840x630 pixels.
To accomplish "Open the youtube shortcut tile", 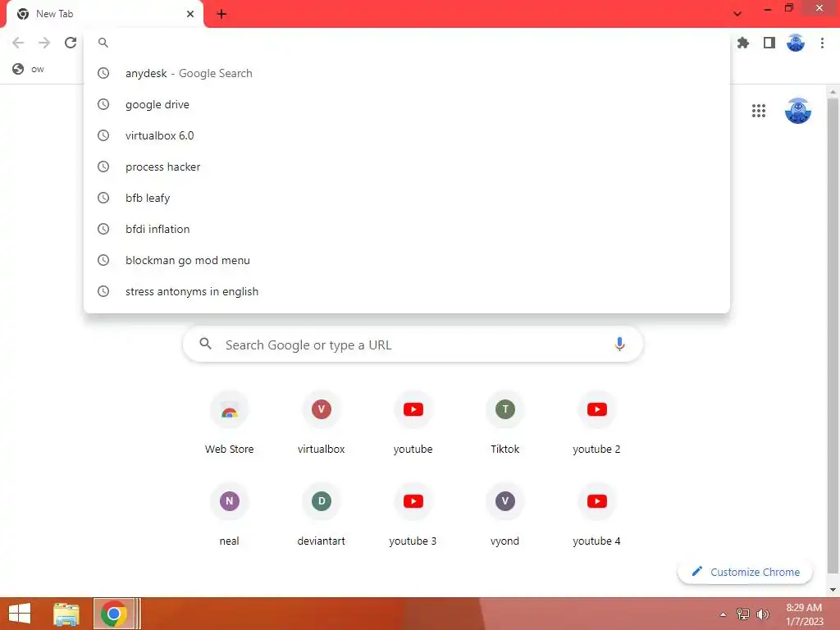I will pos(413,423).
